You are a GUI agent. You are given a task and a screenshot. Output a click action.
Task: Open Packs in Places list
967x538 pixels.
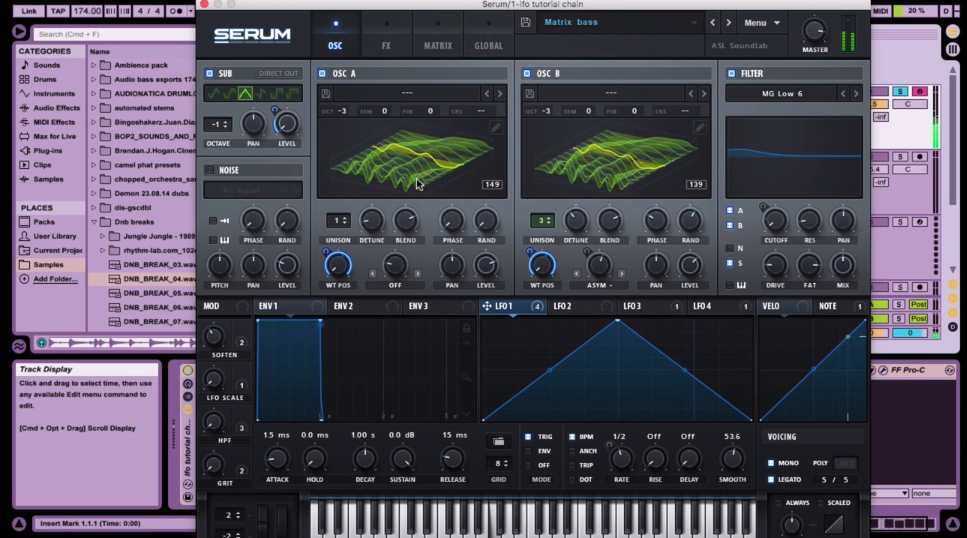pyautogui.click(x=43, y=221)
